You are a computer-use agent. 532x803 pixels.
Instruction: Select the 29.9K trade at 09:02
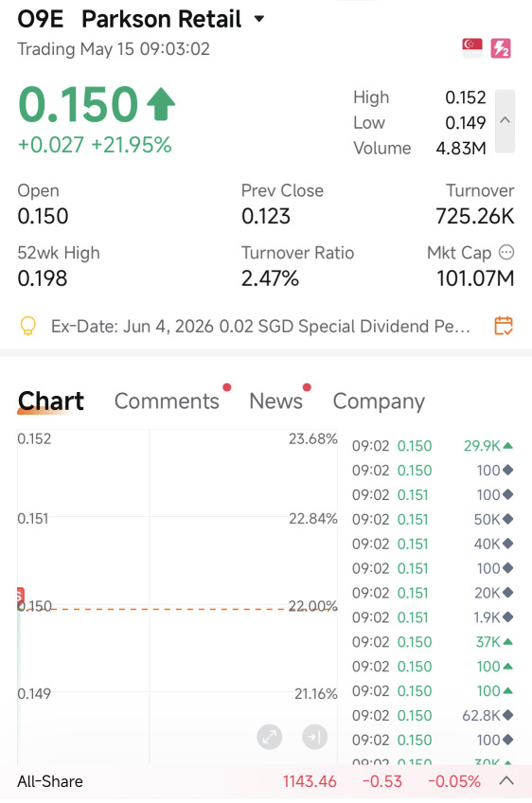pyautogui.click(x=433, y=446)
